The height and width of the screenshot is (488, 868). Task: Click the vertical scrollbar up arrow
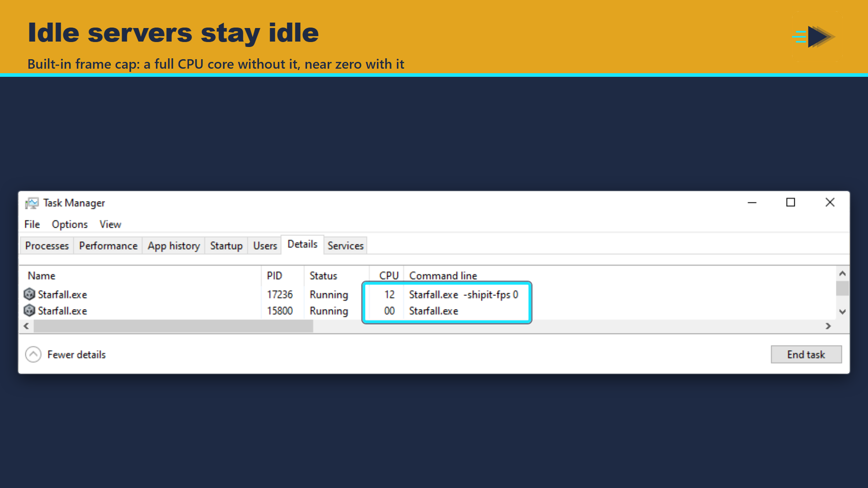[842, 273]
